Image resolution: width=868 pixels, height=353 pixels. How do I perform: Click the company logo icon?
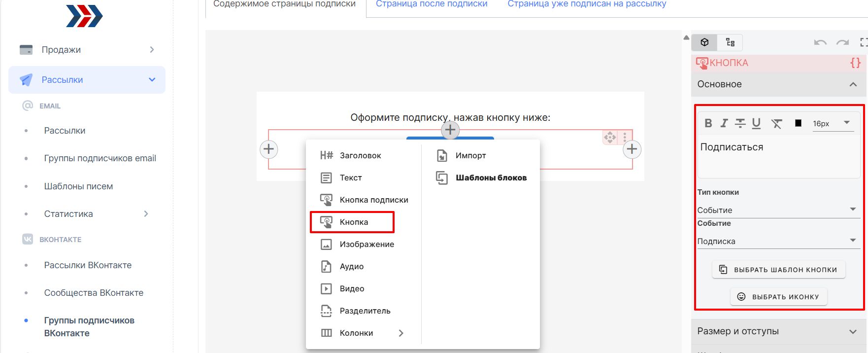pos(84,15)
